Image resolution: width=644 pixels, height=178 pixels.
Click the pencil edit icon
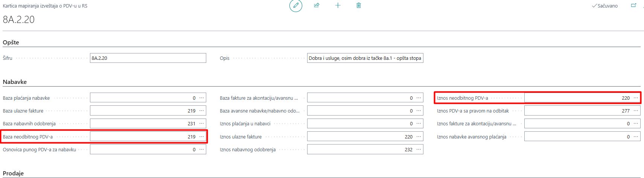point(296,6)
